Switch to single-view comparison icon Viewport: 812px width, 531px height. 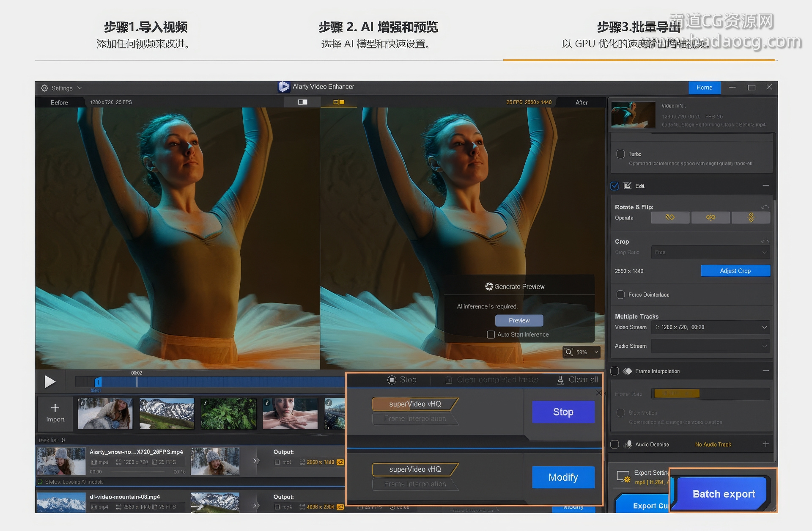(x=302, y=102)
